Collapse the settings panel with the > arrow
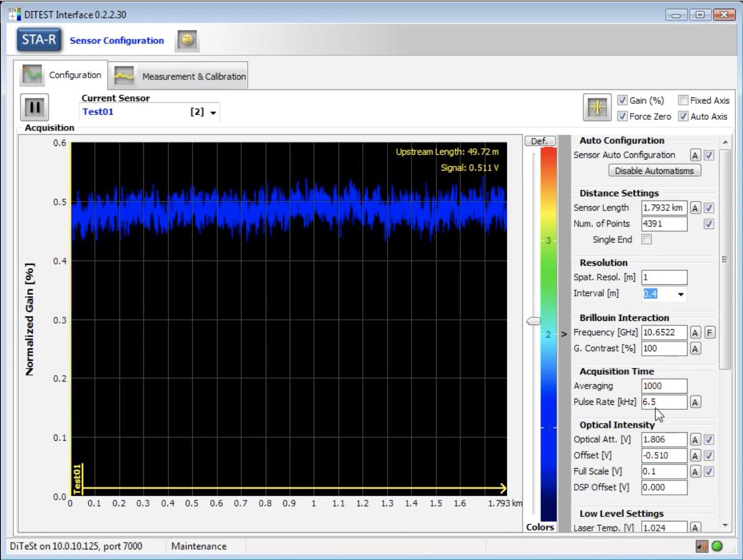 coord(564,334)
